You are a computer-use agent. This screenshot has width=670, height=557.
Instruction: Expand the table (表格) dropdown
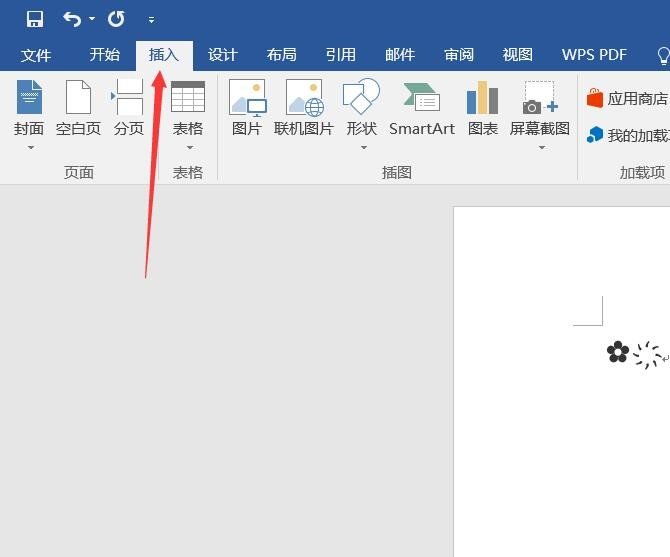[188, 147]
